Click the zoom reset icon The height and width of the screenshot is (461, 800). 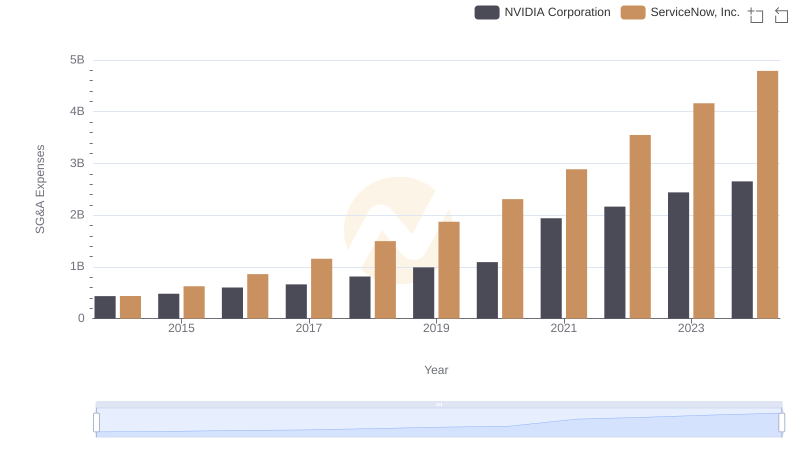point(781,15)
